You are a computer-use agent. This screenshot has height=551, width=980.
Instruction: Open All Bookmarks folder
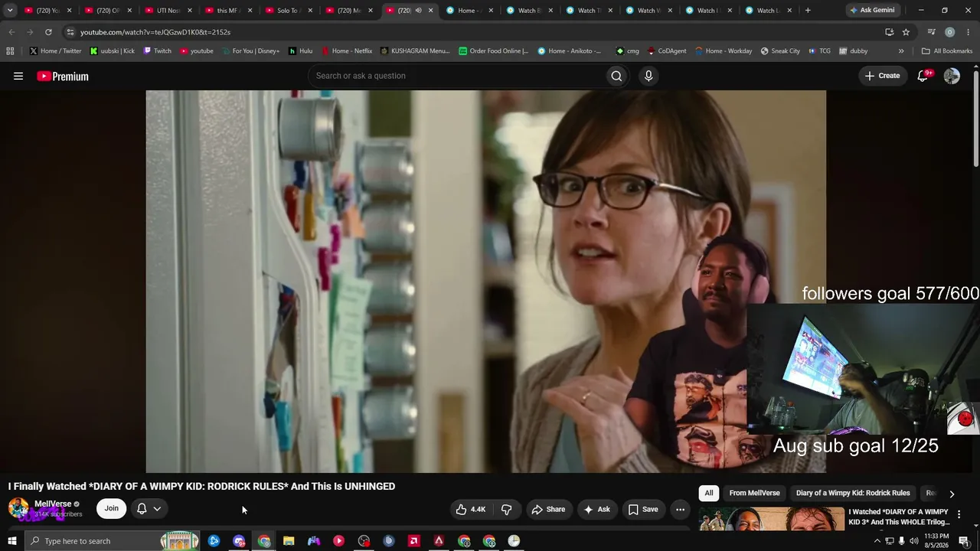point(946,51)
